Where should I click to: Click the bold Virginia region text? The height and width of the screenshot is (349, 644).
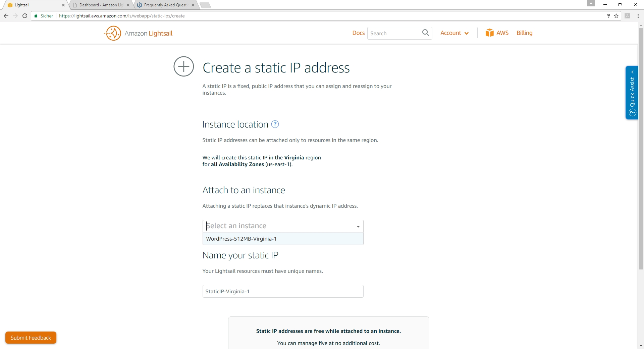click(x=294, y=157)
